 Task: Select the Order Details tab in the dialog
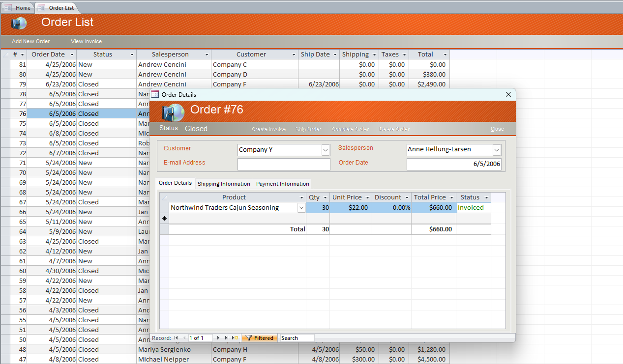coord(175,183)
